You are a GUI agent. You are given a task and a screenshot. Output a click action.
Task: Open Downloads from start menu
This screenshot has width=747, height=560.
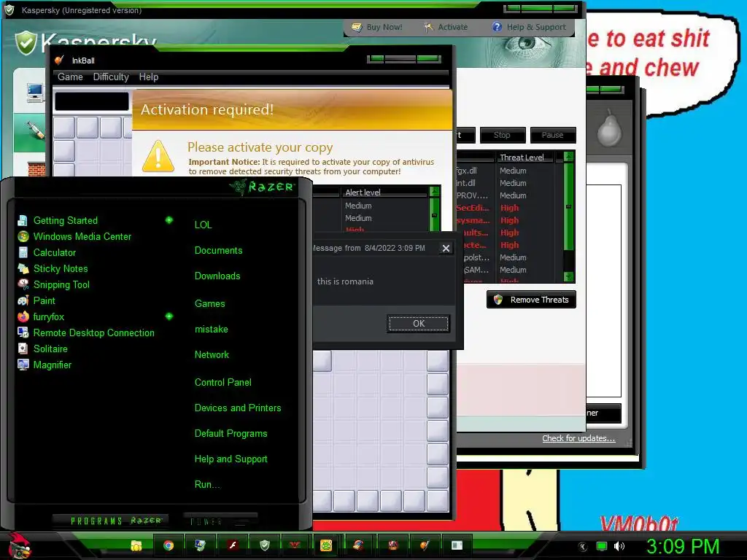[x=217, y=276]
